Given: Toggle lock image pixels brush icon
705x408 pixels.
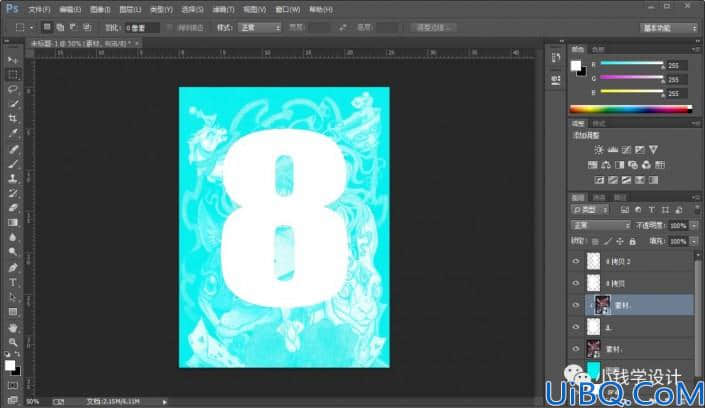Looking at the screenshot, I should tap(608, 242).
